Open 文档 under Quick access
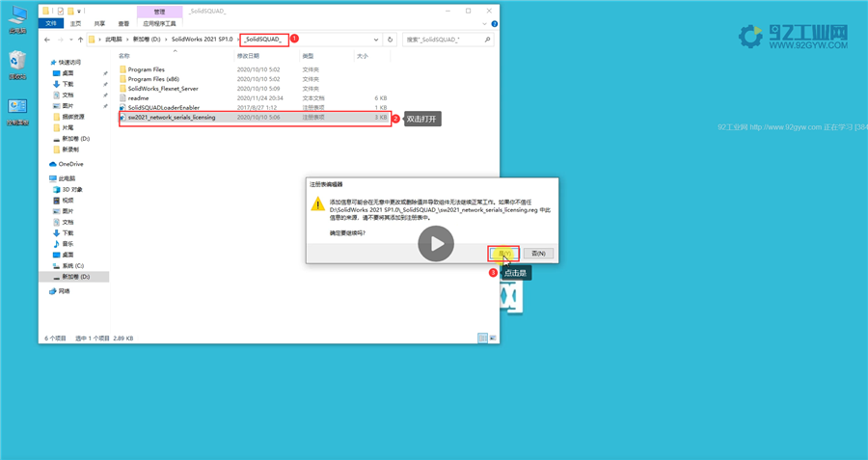Screen dimensions: 868x460 point(68,95)
